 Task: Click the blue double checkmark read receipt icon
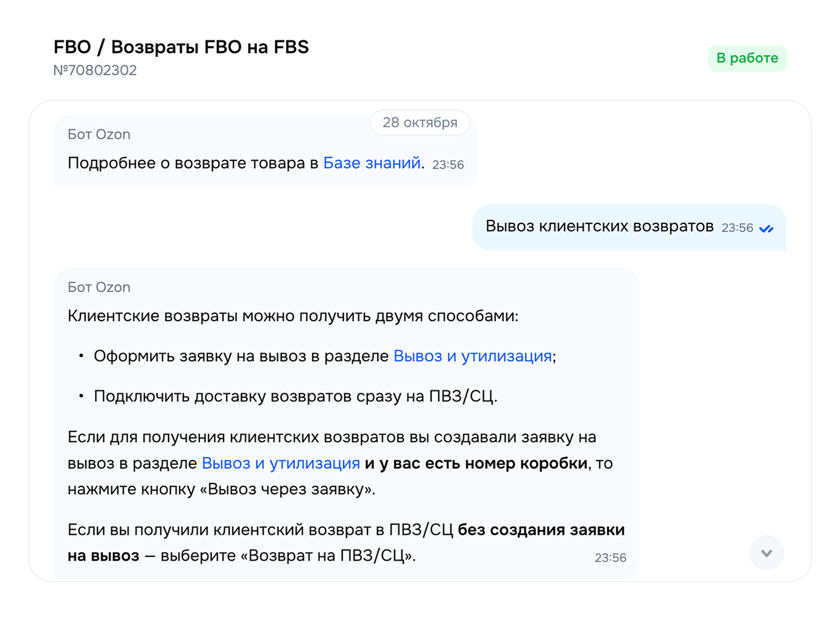(766, 228)
